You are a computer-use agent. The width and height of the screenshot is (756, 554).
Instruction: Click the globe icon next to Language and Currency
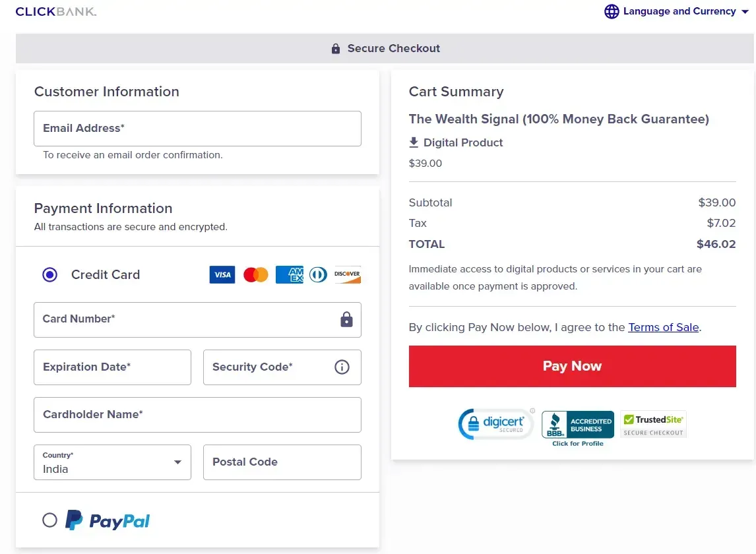pyautogui.click(x=612, y=11)
